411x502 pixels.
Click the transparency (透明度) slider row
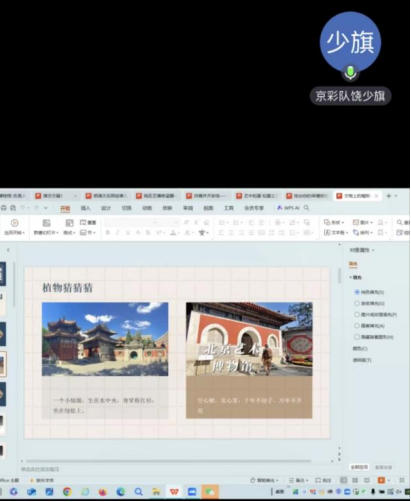(x=362, y=360)
